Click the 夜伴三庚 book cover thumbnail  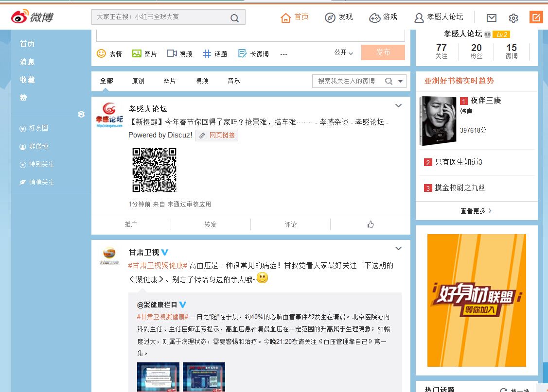click(438, 121)
